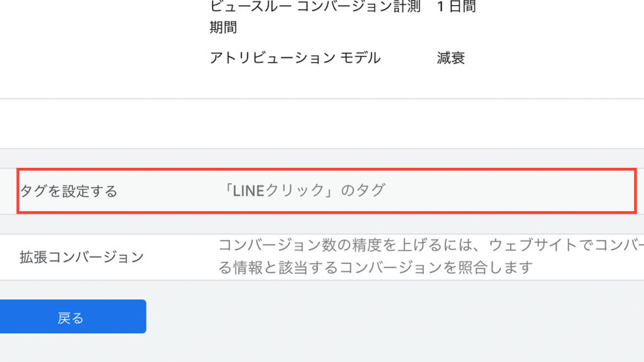Click the gray area right of 戻る button
The width and height of the screenshot is (644, 362).
coord(394,317)
